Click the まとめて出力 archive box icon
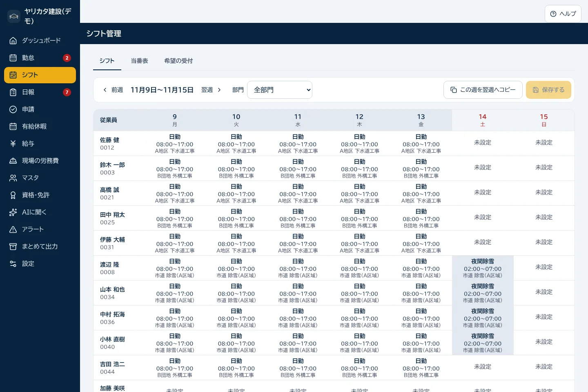 point(13,246)
